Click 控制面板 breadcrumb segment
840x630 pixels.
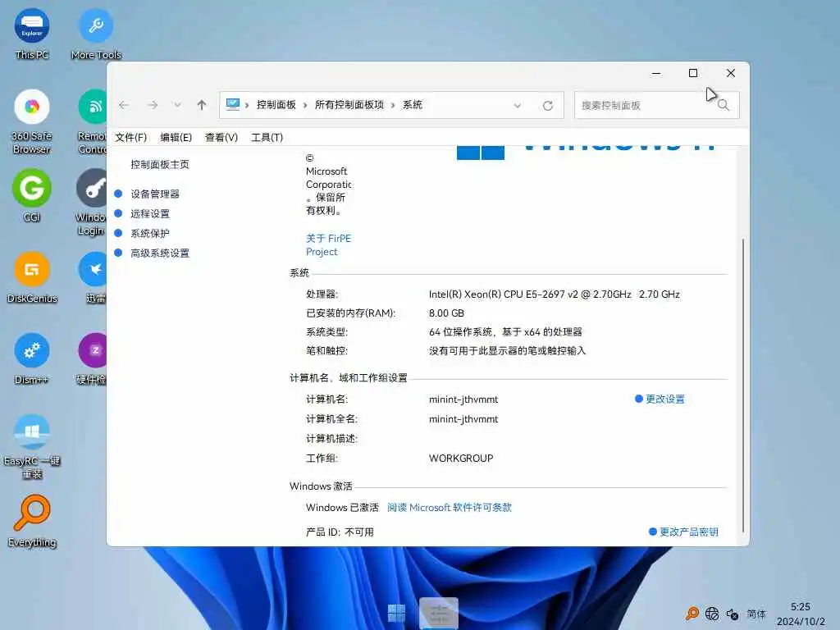coord(276,105)
